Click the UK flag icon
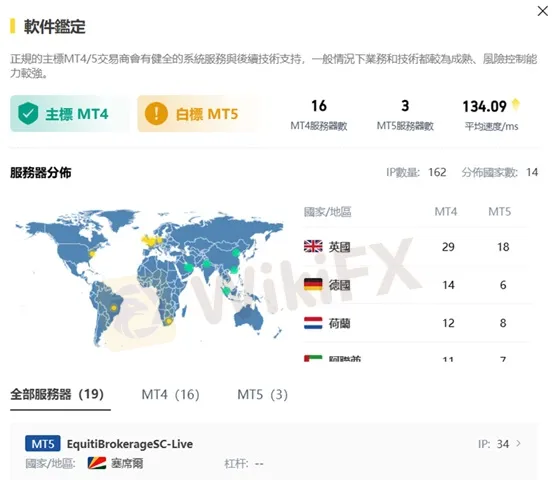The image size is (553, 480). 313,246
